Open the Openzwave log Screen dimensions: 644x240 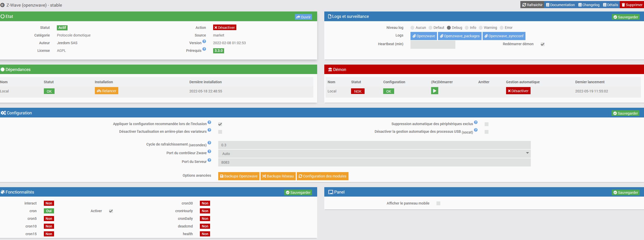pyautogui.click(x=424, y=36)
